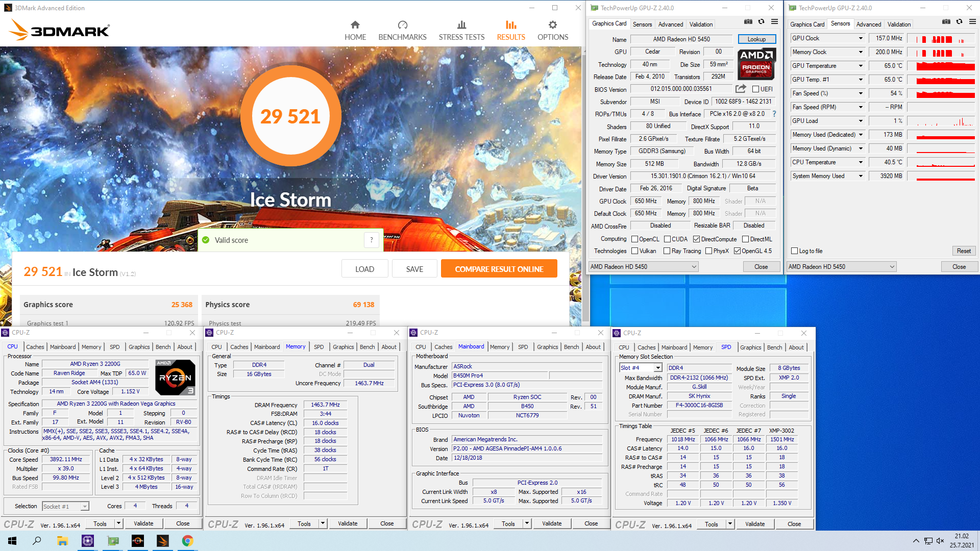Click refresh icon in GPU-Z Graphics Card window

761,22
